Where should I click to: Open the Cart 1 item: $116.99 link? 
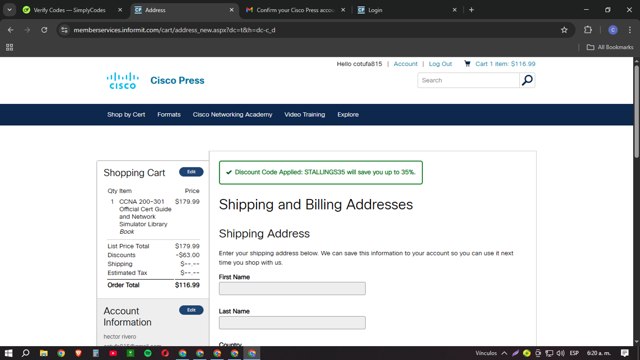point(505,64)
